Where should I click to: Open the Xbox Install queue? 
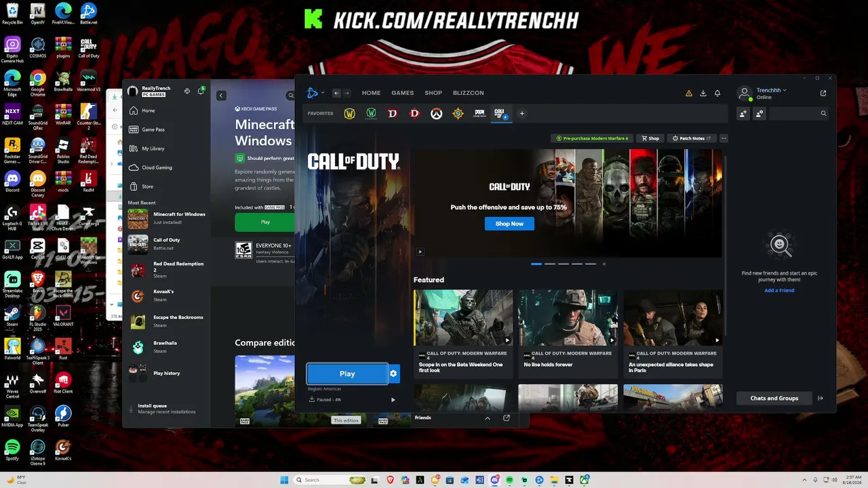[x=166, y=409]
